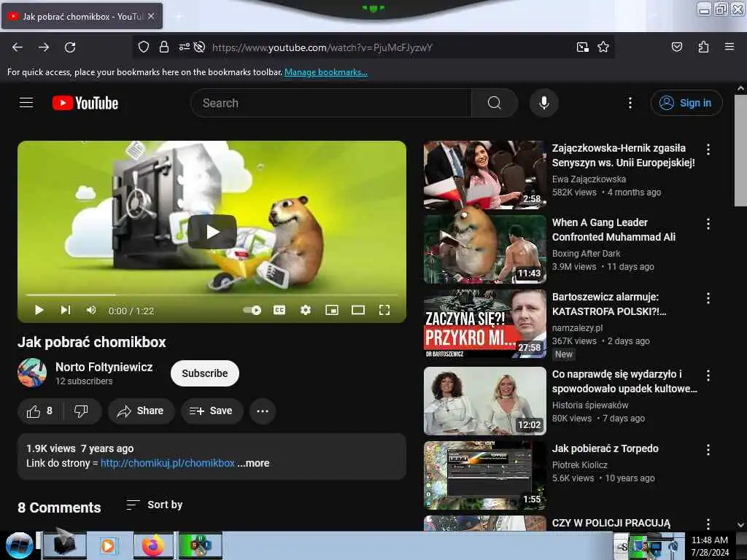The width and height of the screenshot is (747, 560).
Task: Open the browser extensions puzzle icon
Action: click(703, 47)
